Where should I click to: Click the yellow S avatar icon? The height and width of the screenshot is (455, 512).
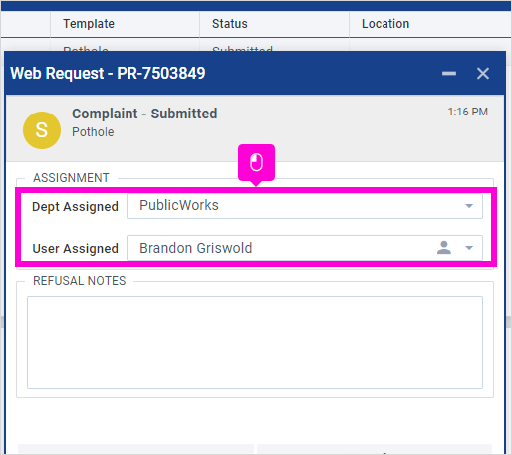point(42,130)
